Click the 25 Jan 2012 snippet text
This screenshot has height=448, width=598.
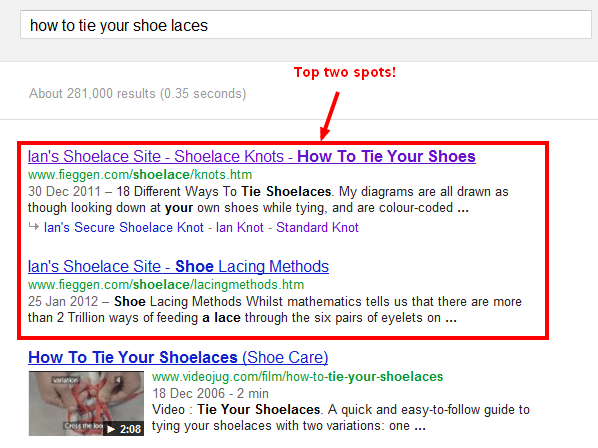click(x=63, y=302)
